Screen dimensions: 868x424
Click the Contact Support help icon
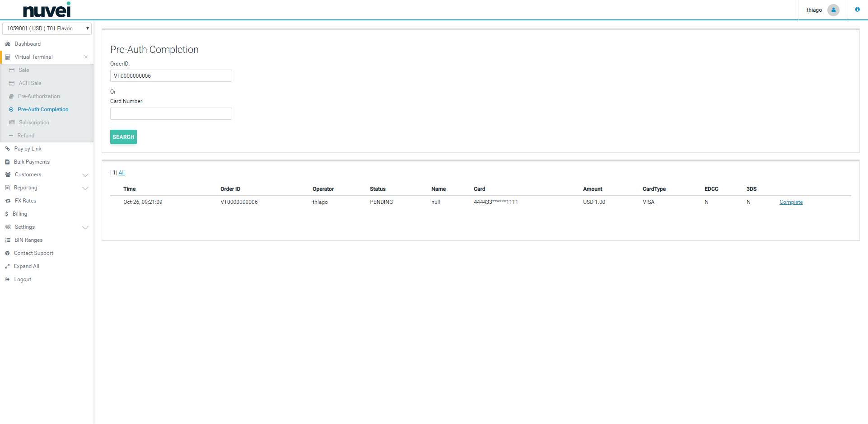(x=8, y=254)
